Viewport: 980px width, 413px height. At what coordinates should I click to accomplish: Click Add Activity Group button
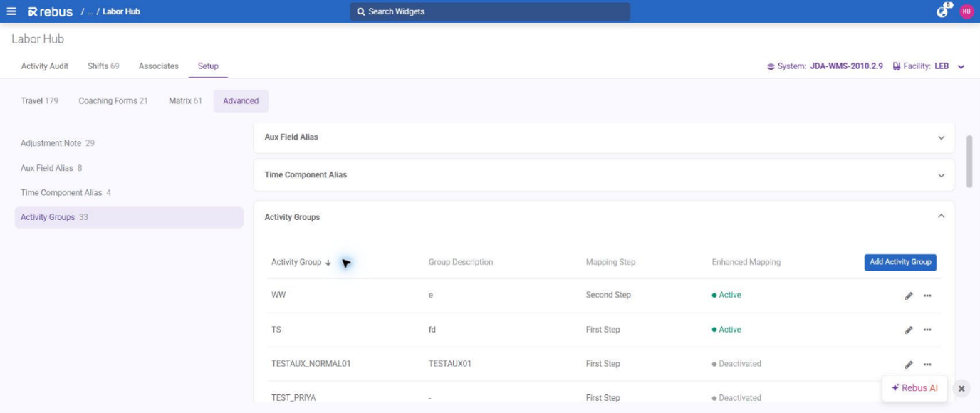point(900,262)
